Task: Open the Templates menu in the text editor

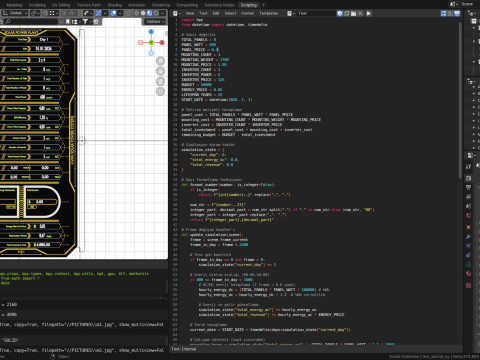Action: click(269, 13)
